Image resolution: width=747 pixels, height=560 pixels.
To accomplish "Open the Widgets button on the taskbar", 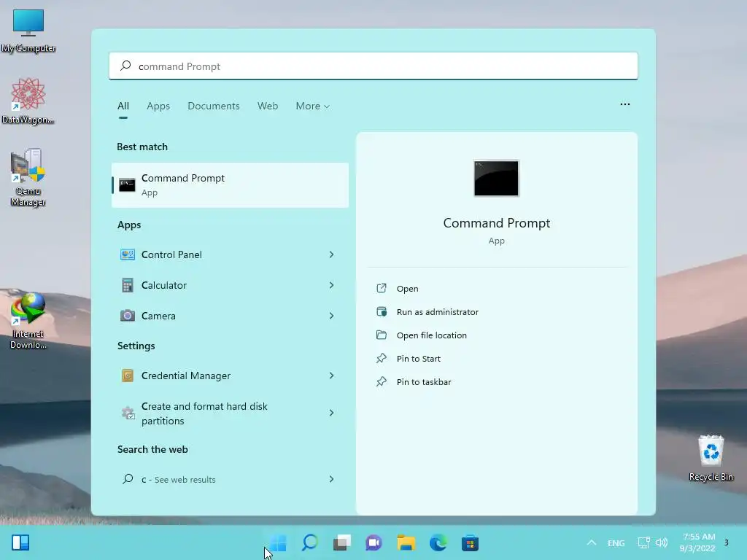I will click(20, 542).
